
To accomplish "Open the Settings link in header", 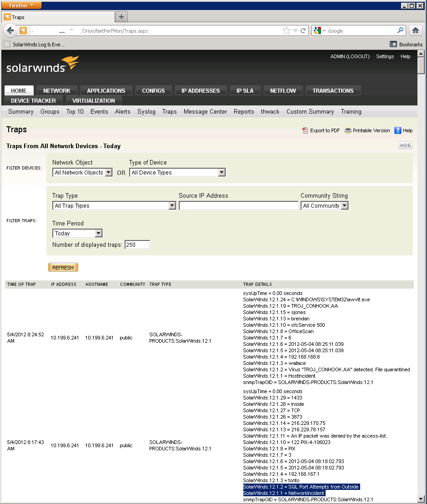I will (x=385, y=56).
